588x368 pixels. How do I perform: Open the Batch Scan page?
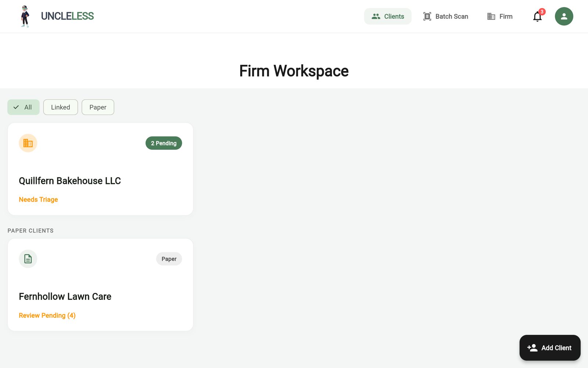(x=445, y=16)
